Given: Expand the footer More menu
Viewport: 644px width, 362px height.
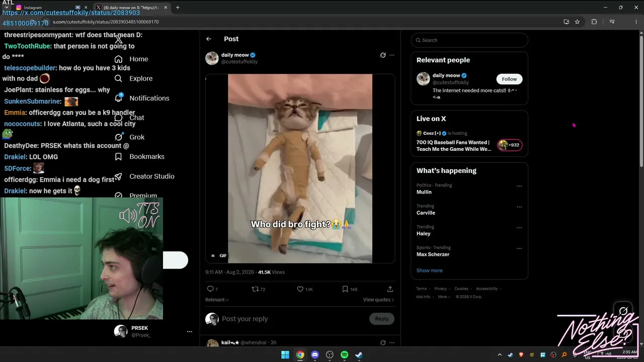Looking at the screenshot, I should click(x=443, y=297).
